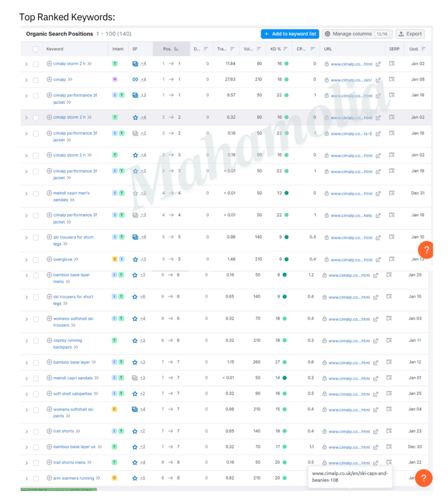Screen dimensions: 448x503
Task: Open external link for trail shorts URL
Action: 375,431
